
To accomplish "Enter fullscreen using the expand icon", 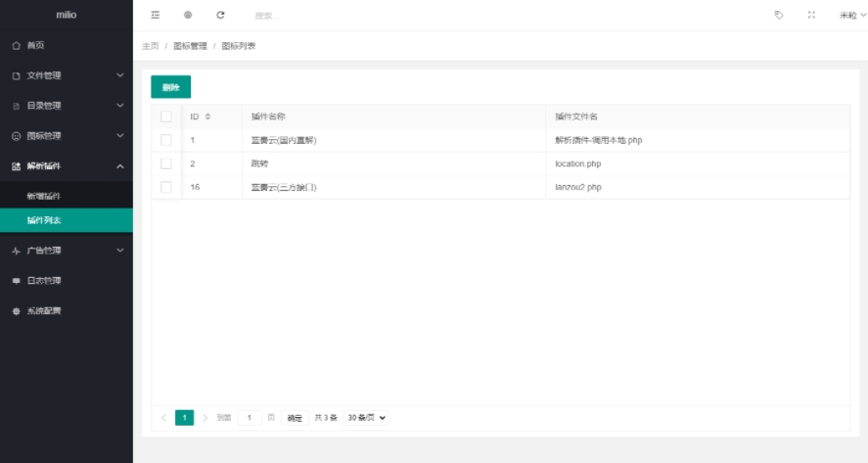I will 811,15.
